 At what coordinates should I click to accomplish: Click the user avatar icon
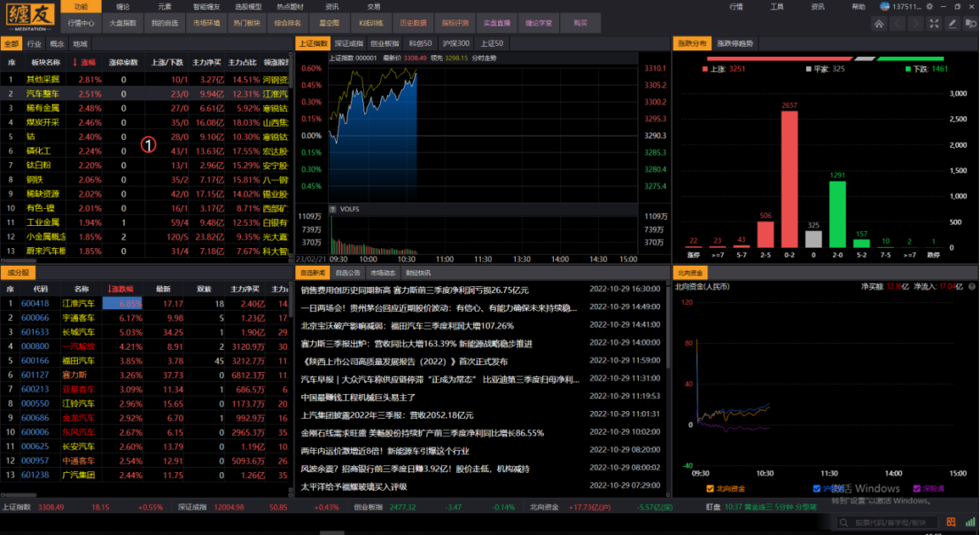882,7
